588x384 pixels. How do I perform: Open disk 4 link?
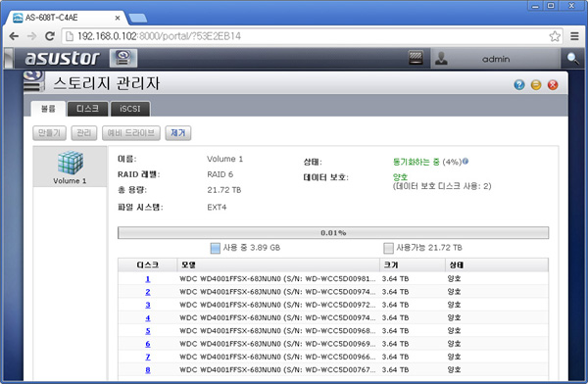tap(148, 318)
